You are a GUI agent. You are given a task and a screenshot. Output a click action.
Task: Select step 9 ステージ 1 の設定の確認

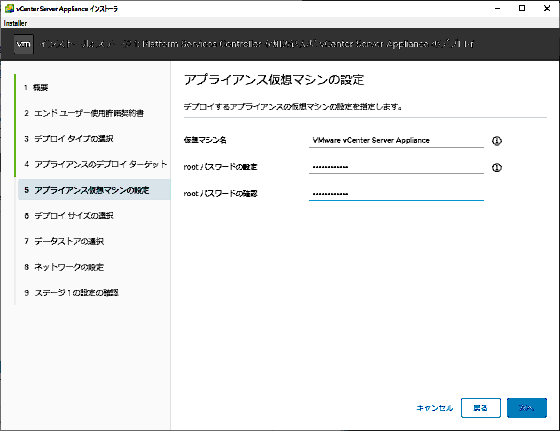[71, 293]
